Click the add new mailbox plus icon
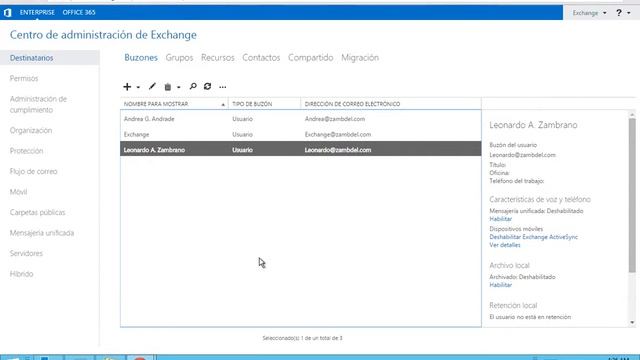The width and height of the screenshot is (640, 360). click(127, 87)
